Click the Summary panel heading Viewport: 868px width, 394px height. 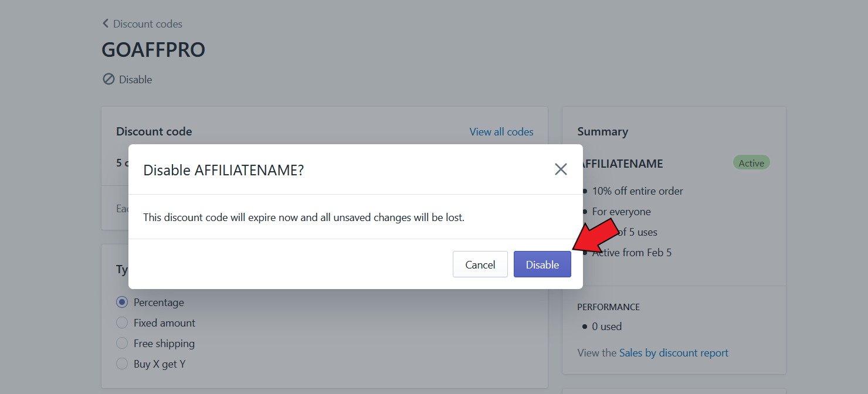tap(603, 131)
